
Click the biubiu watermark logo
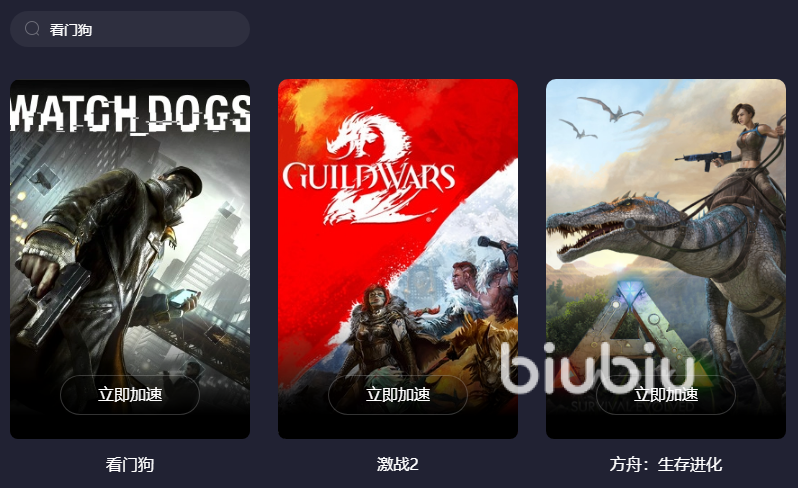tap(598, 368)
